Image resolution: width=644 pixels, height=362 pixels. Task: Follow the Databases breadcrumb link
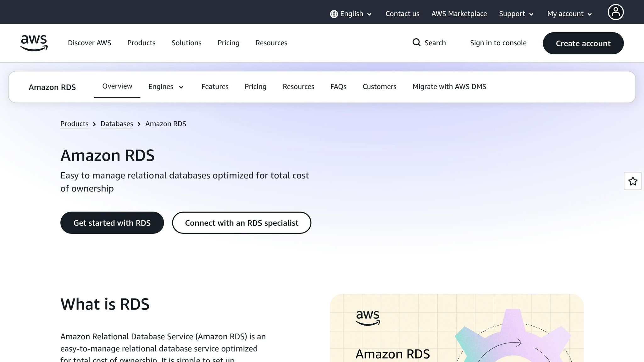coord(117,124)
